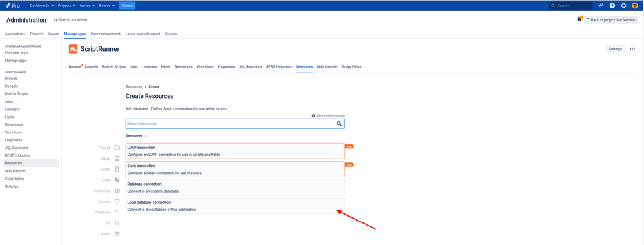
Task: Open the Dashboards dropdown menu
Action: click(42, 6)
